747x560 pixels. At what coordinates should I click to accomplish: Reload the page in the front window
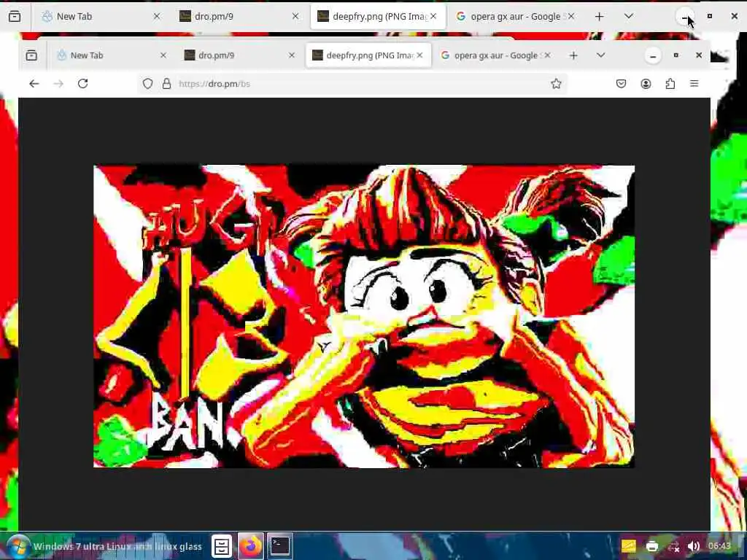tap(83, 84)
